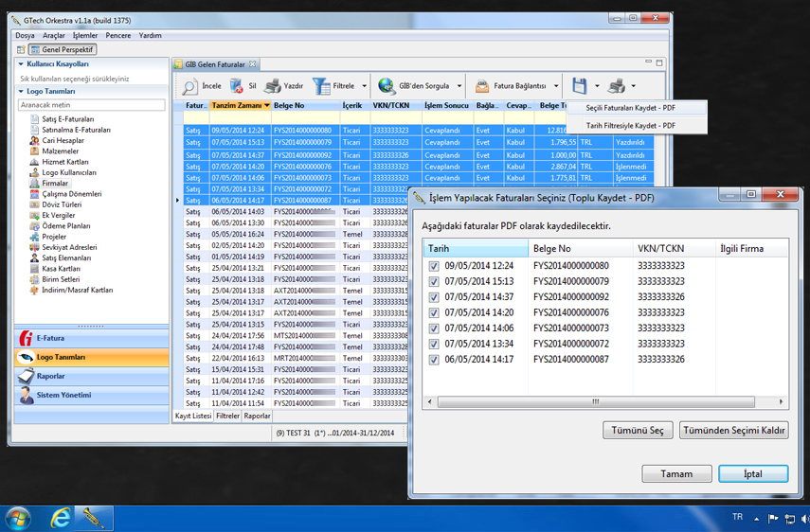
Task: Click the Sil delete icon
Action: [236, 86]
